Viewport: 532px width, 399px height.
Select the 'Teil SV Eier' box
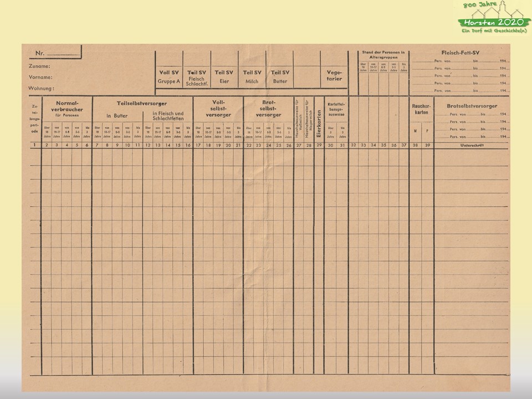[x=224, y=76]
